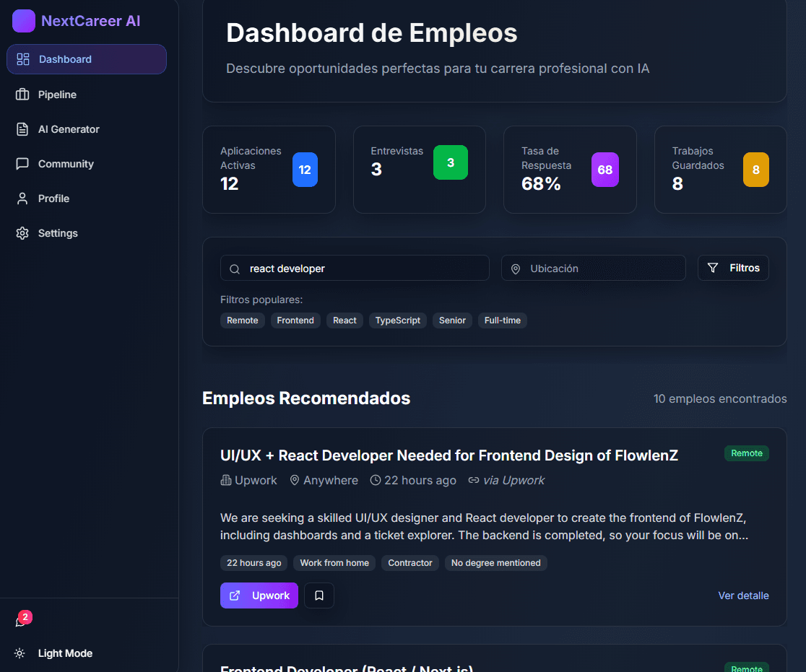Screen dimensions: 806x672
Task: Bookmark the FlowlenZ job
Action: point(319,595)
